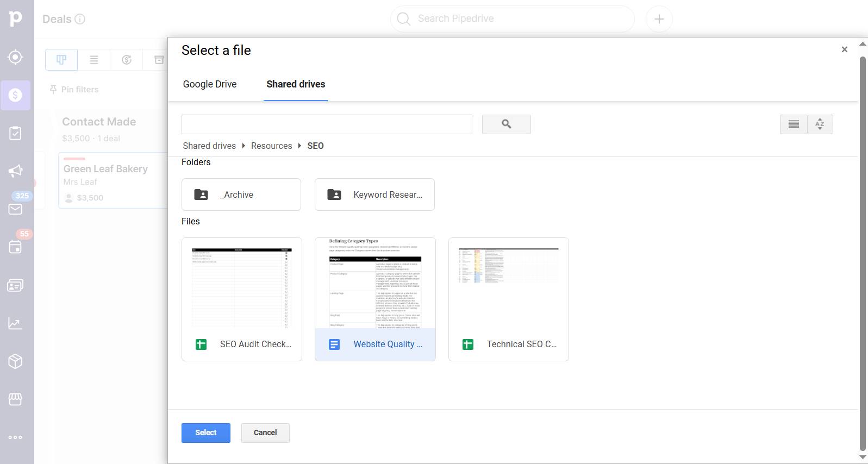This screenshot has height=464, width=868.
Task: Select the Website Quality document thumbnail
Action: click(x=375, y=284)
